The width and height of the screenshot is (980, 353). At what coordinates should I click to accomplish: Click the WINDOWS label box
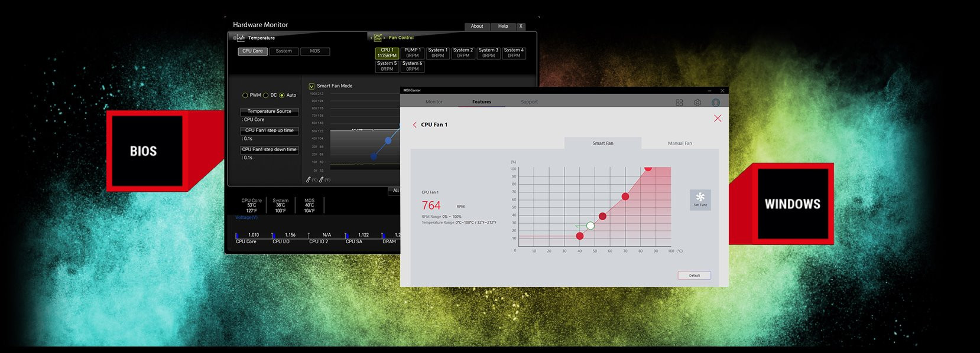(x=793, y=204)
